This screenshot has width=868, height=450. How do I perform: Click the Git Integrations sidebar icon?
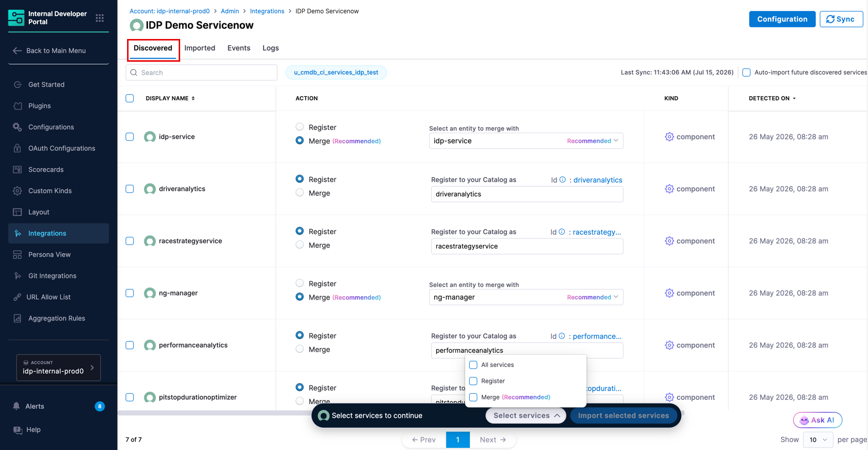click(18, 276)
